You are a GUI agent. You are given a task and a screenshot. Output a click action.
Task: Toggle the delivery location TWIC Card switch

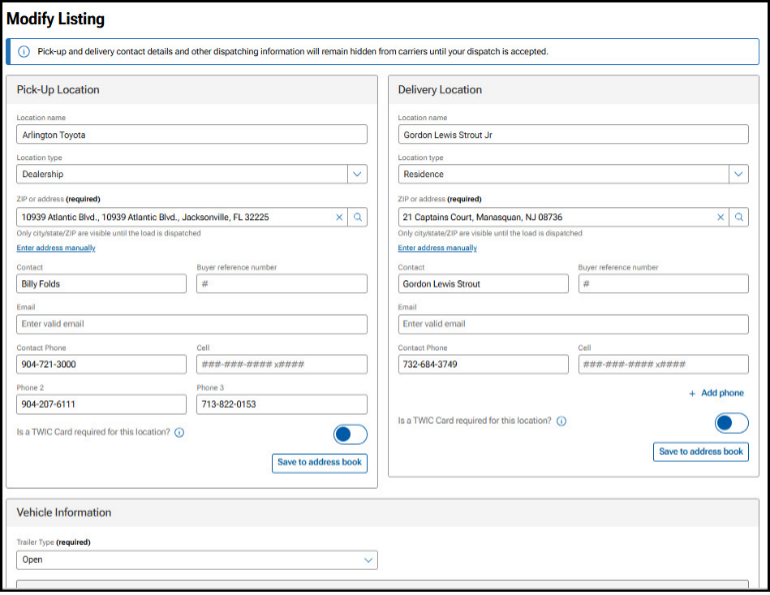tap(731, 423)
